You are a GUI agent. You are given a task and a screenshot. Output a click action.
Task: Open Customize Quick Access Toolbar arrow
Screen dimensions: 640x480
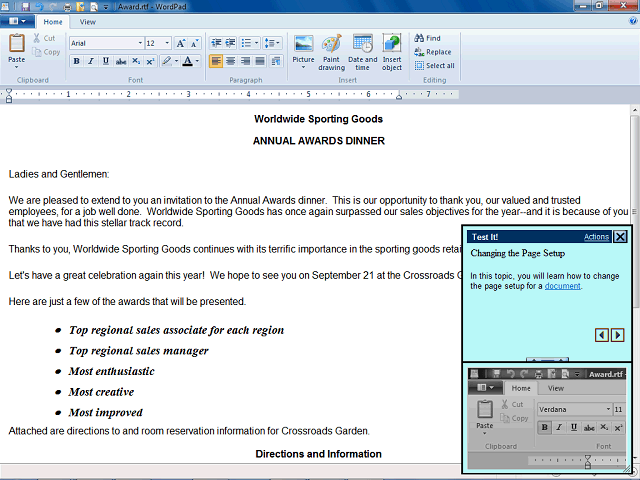(106, 7)
